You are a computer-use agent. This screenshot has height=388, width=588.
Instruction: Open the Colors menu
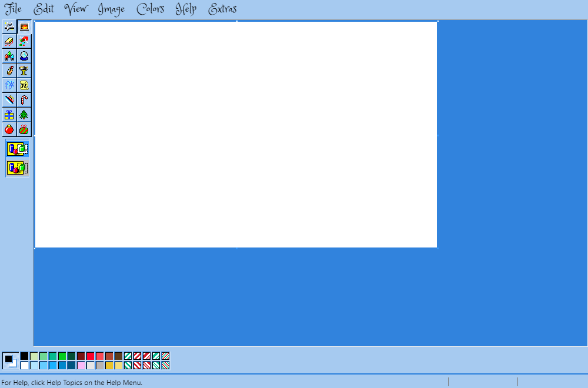[x=151, y=9]
